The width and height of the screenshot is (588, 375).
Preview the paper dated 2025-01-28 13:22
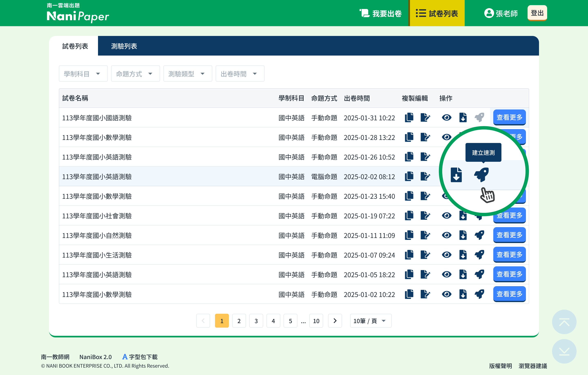[x=447, y=137]
